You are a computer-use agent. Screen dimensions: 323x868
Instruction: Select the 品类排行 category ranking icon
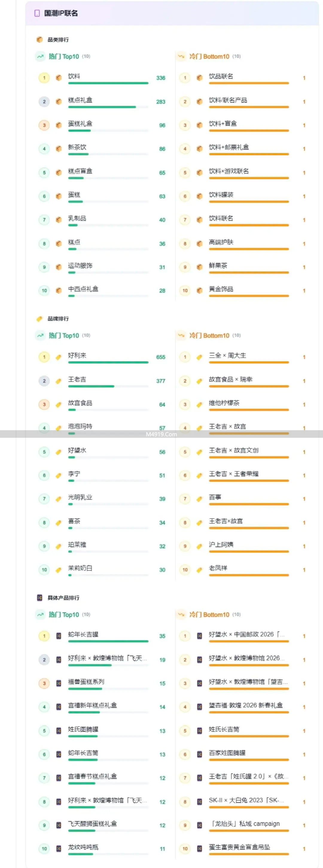(x=39, y=40)
